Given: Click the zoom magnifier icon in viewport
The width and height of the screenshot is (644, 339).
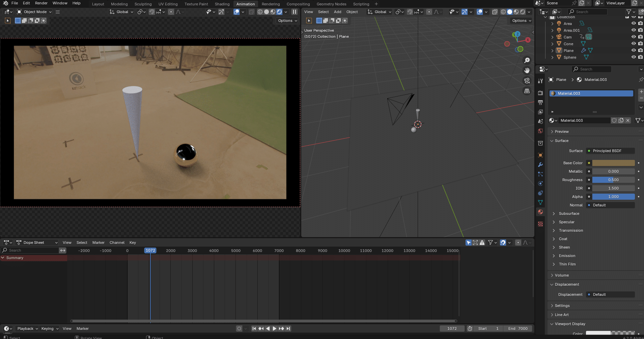Looking at the screenshot, I should (527, 60).
